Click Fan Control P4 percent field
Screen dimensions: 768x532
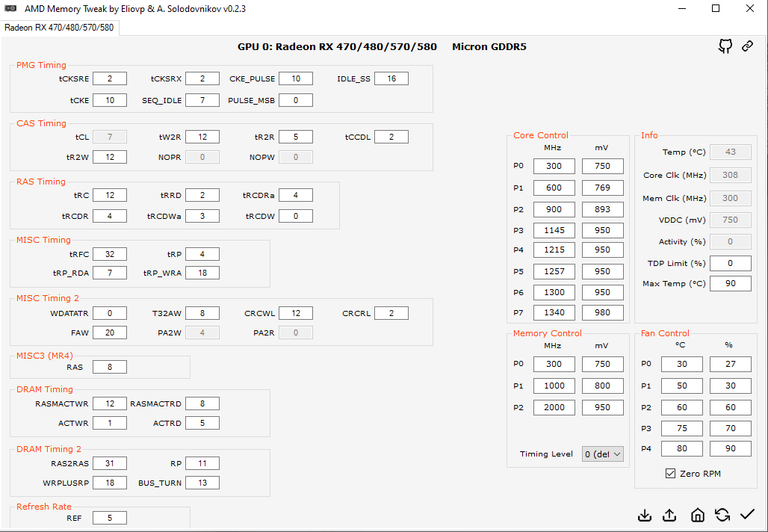[x=731, y=448]
